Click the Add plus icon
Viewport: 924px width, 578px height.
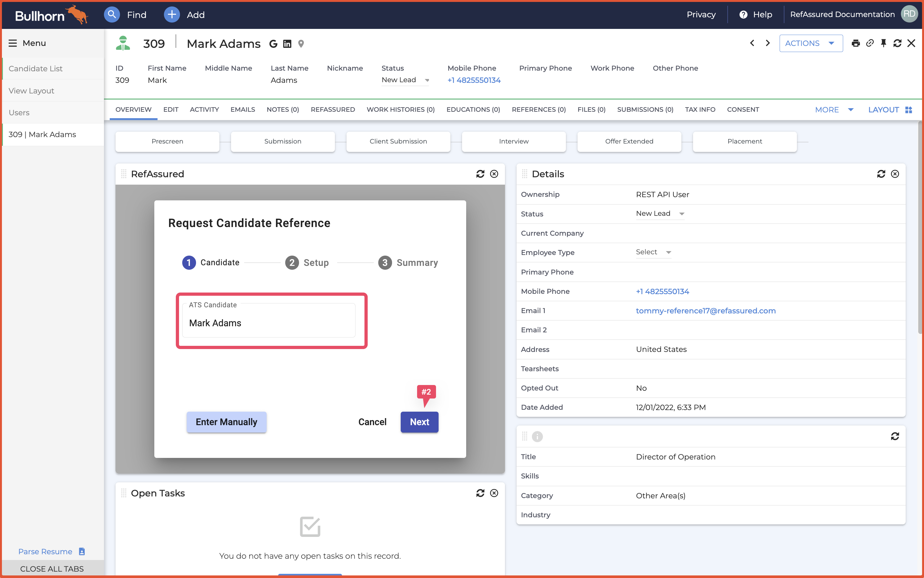click(x=172, y=14)
